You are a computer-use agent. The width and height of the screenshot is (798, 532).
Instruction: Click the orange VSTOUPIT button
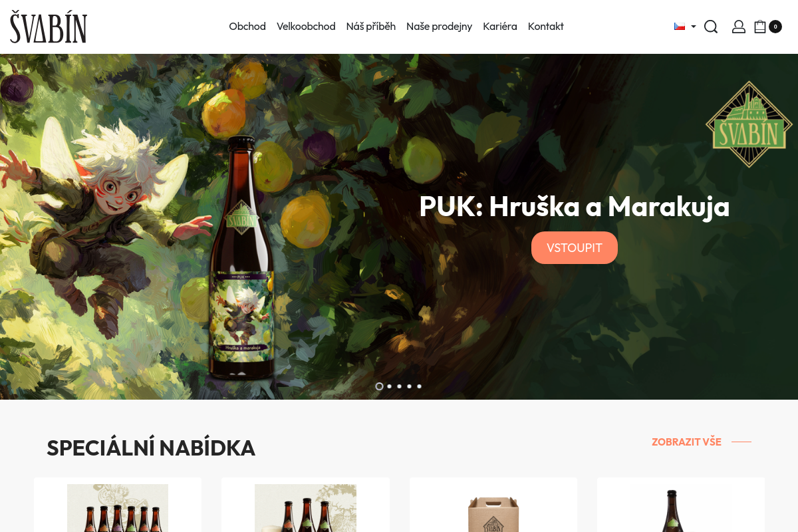[575, 248]
